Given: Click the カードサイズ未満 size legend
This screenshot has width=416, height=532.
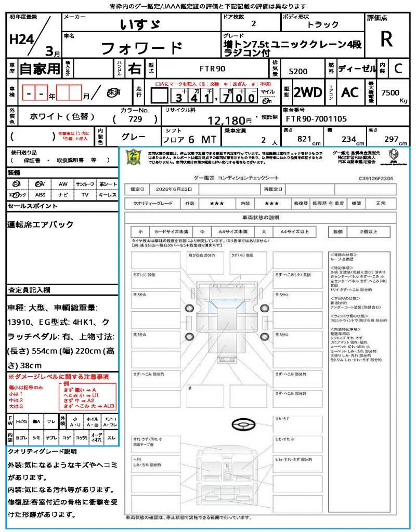Looking at the screenshot, I should pyautogui.click(x=171, y=232).
